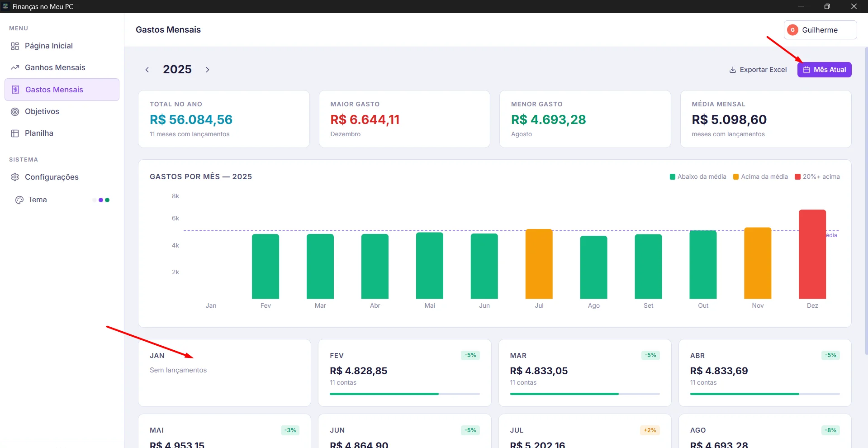Advance to next year with right chevron
The width and height of the screenshot is (868, 448).
pyautogui.click(x=208, y=70)
